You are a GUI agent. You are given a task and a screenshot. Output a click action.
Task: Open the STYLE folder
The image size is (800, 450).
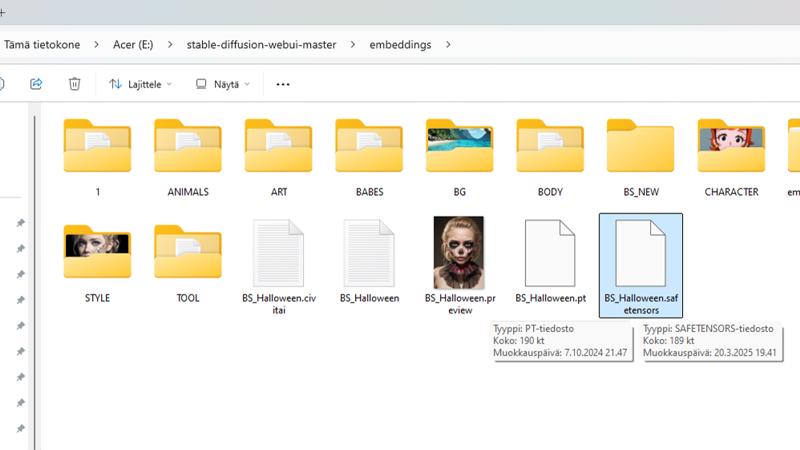[97, 252]
